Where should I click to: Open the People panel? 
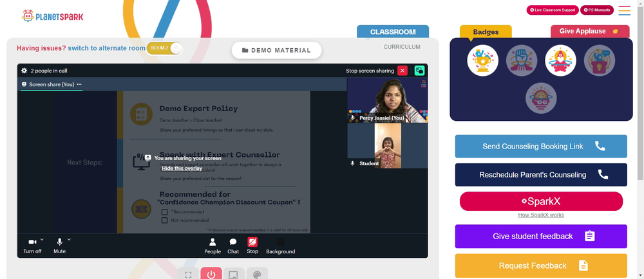click(x=213, y=246)
